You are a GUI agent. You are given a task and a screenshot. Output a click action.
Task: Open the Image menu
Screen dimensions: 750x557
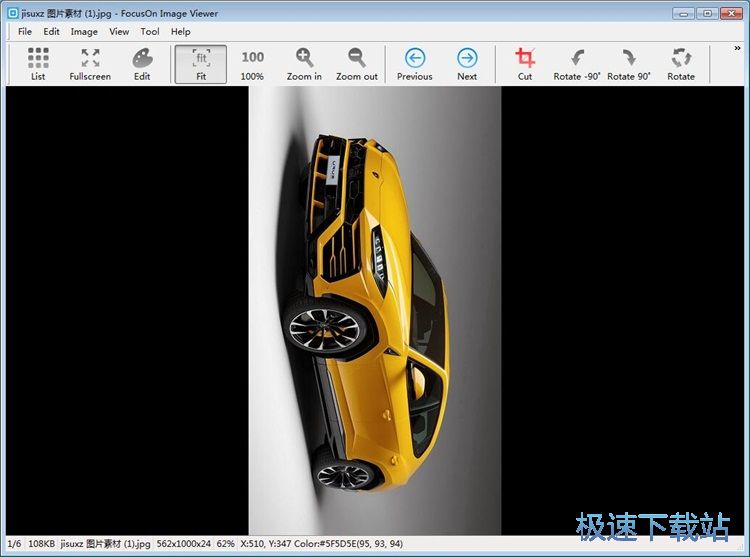point(84,32)
